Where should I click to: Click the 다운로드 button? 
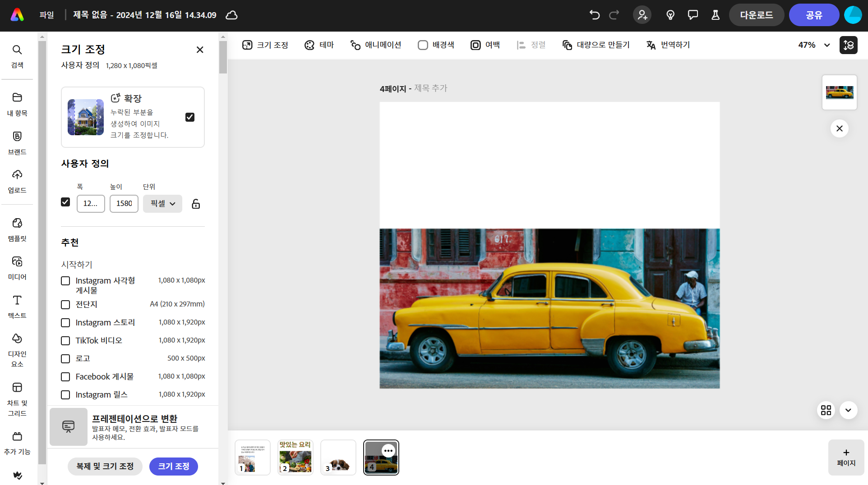coord(756,15)
